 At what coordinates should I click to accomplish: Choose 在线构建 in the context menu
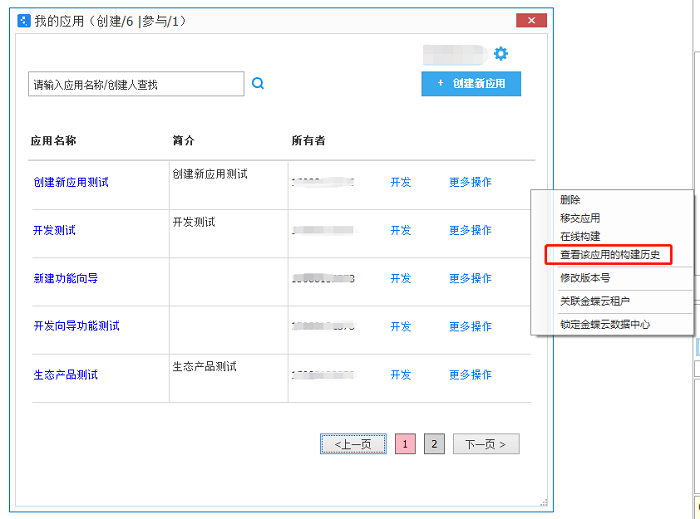[x=580, y=237]
